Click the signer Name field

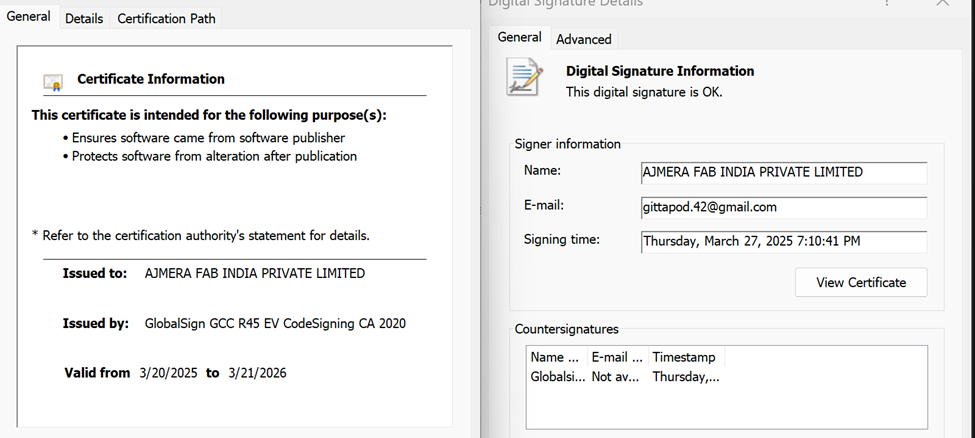783,172
